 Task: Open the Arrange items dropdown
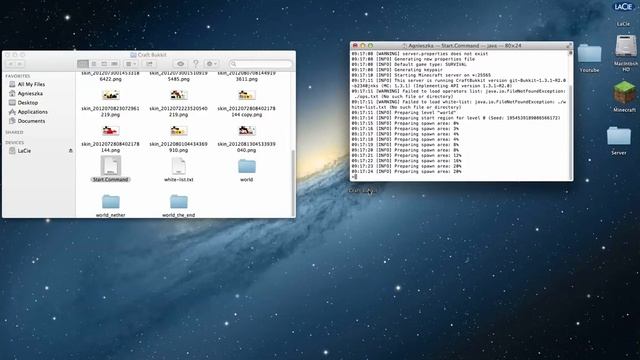[x=131, y=64]
